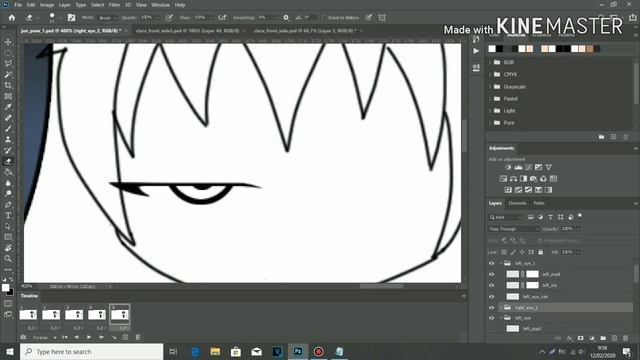Create a new layer in Layers panel
The image size is (640, 360).
(x=615, y=338)
